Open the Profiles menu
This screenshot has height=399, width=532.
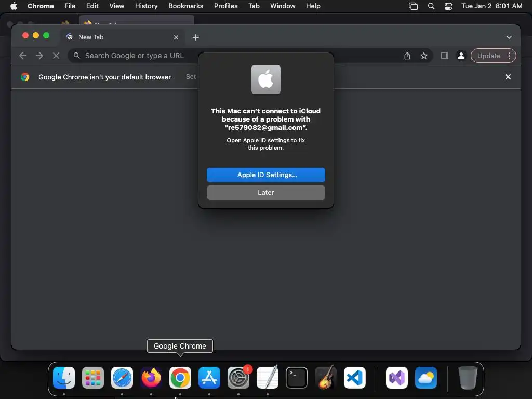coord(225,6)
